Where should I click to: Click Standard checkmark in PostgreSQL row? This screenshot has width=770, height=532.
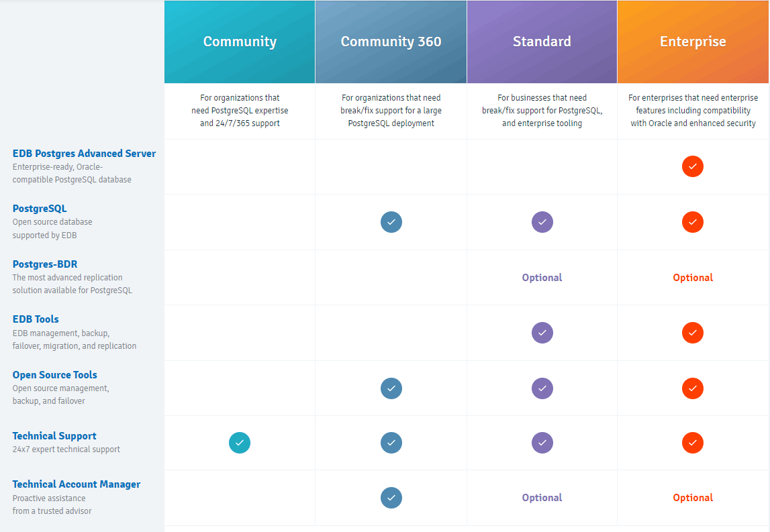pyautogui.click(x=542, y=222)
